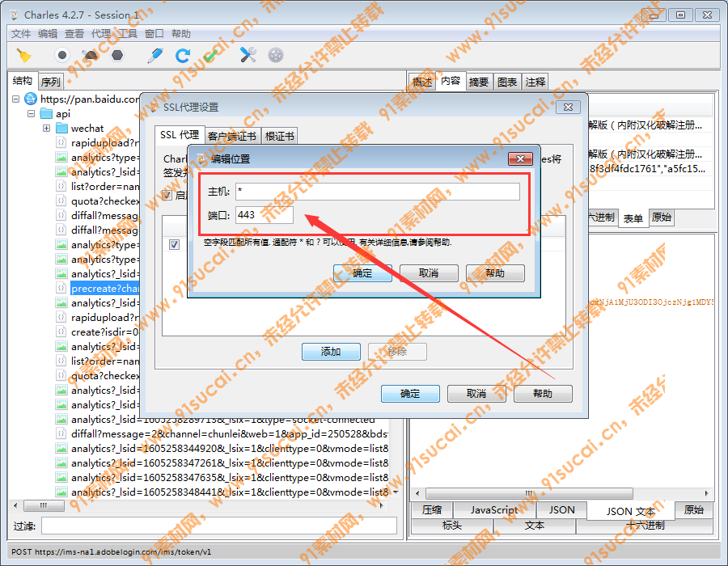Switch to the JavaScript response tab
This screenshot has height=566, width=728.
(x=494, y=510)
